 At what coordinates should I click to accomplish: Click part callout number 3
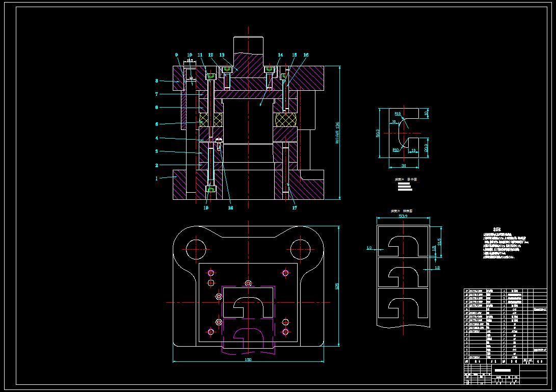point(157,151)
